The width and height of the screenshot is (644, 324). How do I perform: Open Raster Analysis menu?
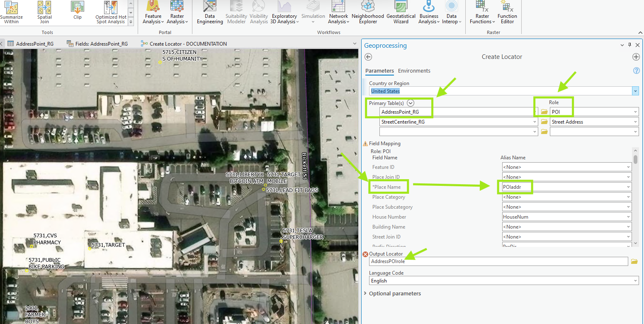[x=177, y=12]
